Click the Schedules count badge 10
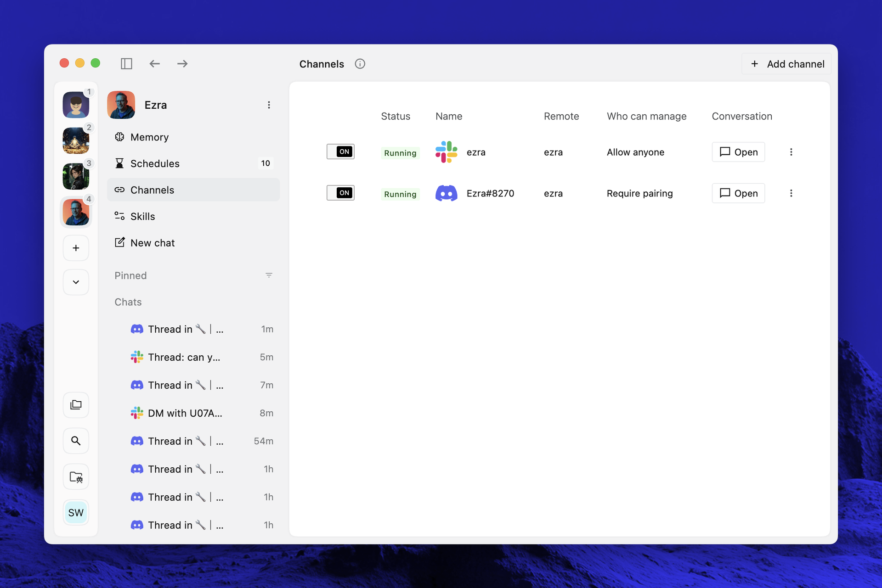Image resolution: width=882 pixels, height=588 pixels. pos(266,163)
